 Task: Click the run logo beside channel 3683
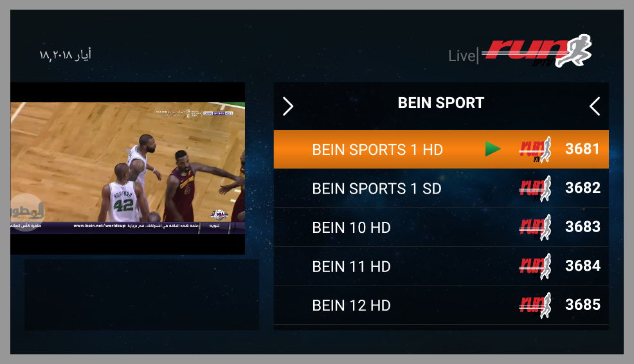tap(536, 227)
